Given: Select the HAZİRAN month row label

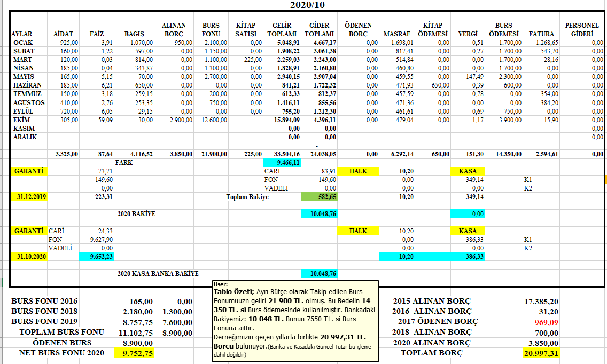Looking at the screenshot, I should pos(27,85).
